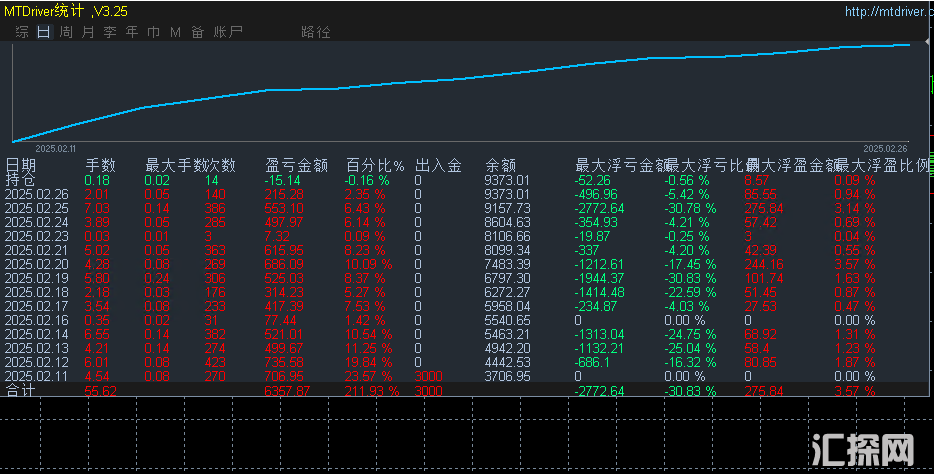934x474 pixels.
Task: Click floating loss -1944.37
Action: (600, 278)
